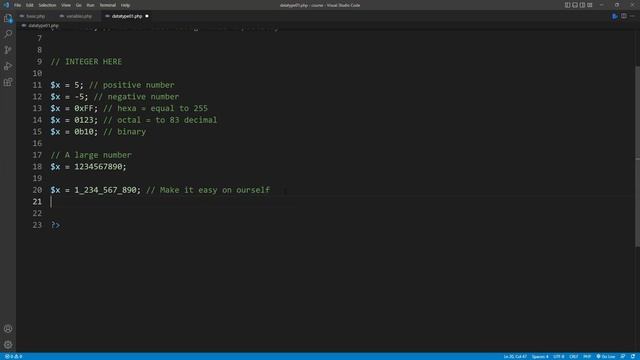Change language mode via PHP indicator
The height and width of the screenshot is (360, 640).
click(587, 356)
